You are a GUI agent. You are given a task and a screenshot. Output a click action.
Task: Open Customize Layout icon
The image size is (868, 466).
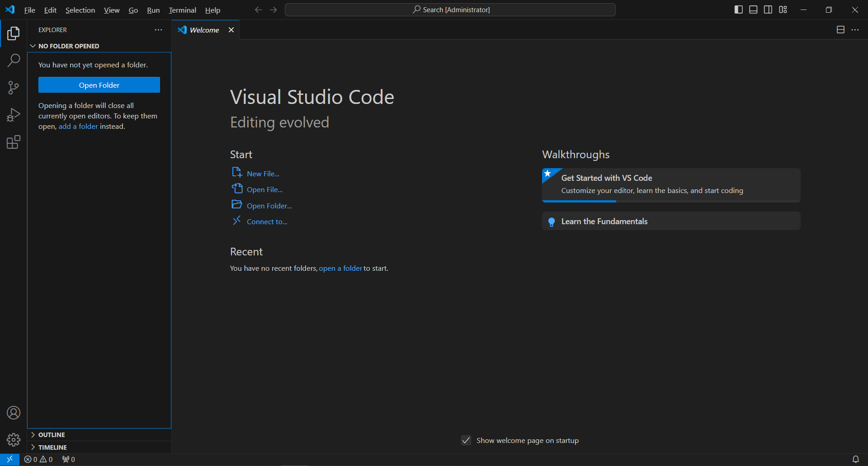783,9
